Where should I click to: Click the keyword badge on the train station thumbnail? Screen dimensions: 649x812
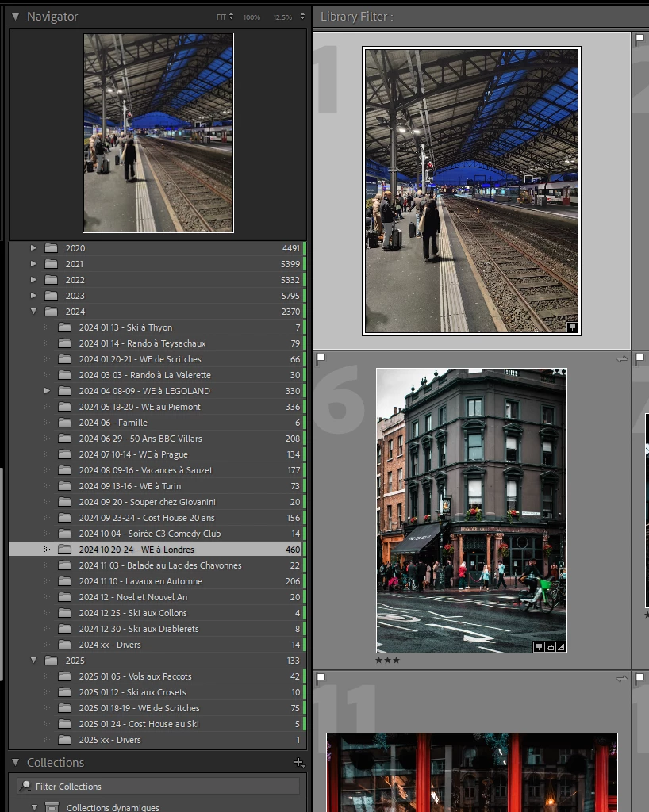[x=571, y=327]
